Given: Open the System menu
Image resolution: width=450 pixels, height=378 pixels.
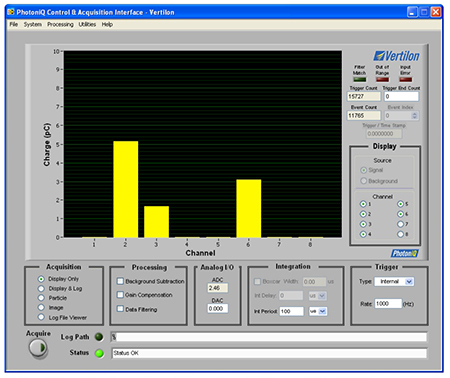Looking at the screenshot, I should click(x=33, y=24).
